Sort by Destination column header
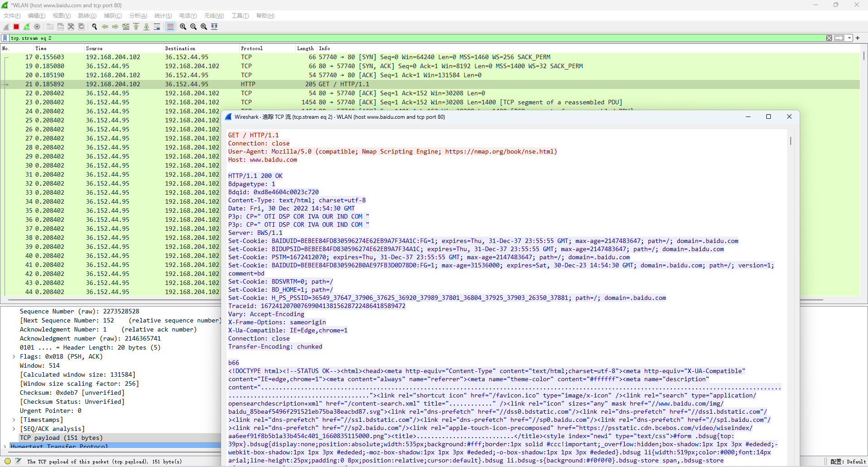The width and height of the screenshot is (868, 467). click(x=201, y=48)
